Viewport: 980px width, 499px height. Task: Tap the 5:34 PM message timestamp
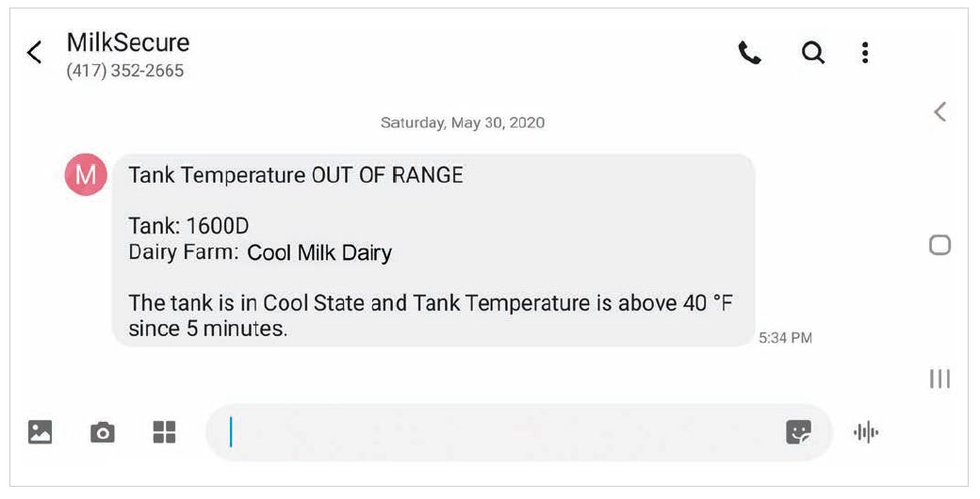[x=785, y=338]
